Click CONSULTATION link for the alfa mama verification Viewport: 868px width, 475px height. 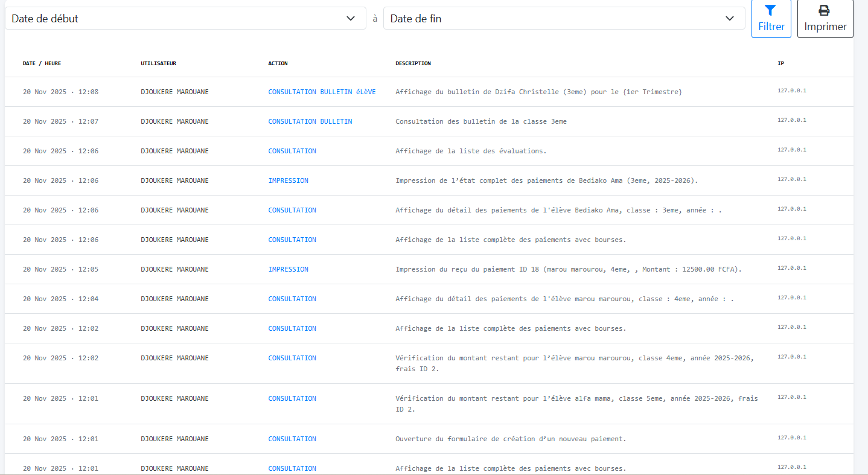(292, 398)
